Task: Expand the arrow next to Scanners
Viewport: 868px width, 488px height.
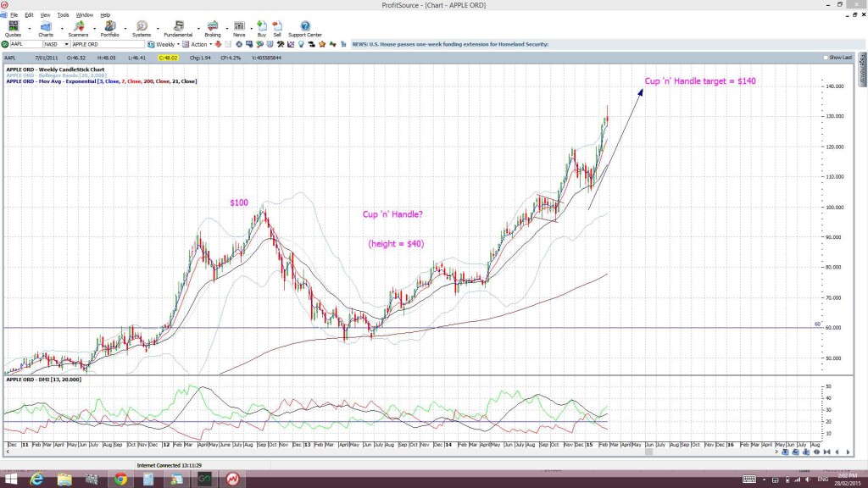Action: 94,28
